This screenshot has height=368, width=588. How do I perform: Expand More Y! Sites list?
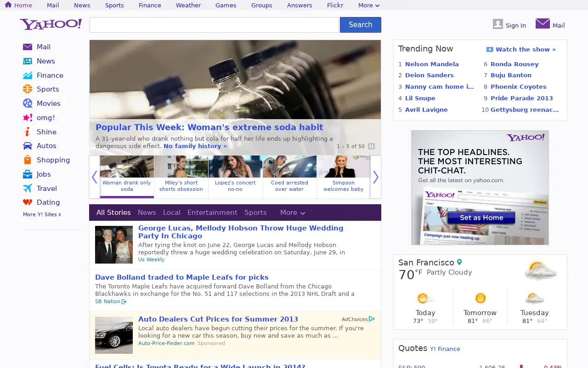click(42, 214)
